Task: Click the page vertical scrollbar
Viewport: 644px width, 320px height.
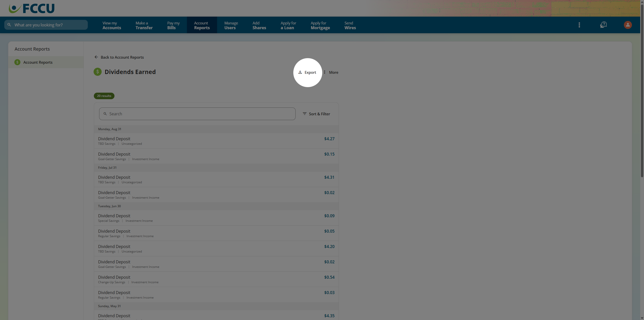Action: pos(642,91)
